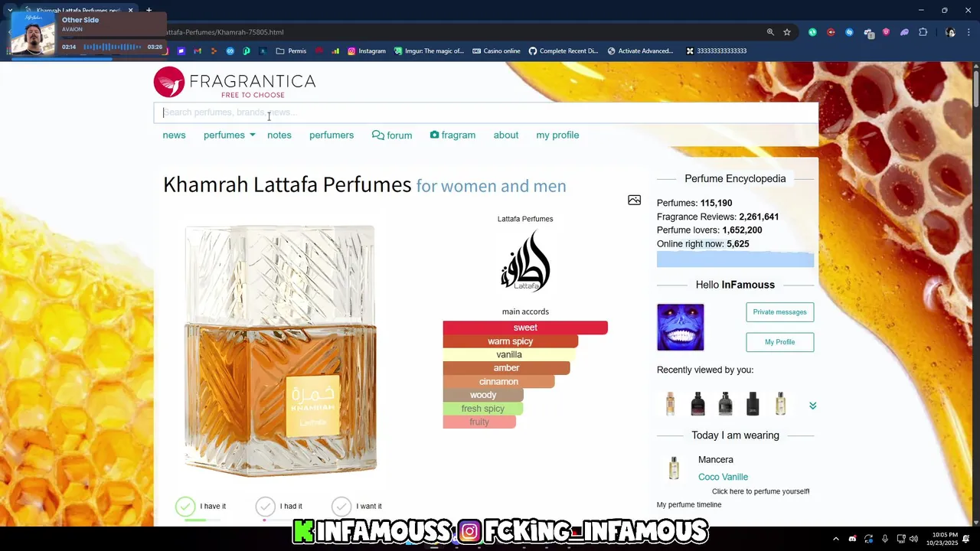This screenshot has height=551, width=980.
Task: Click 'Click here to perfume yourself!'
Action: 760,491
